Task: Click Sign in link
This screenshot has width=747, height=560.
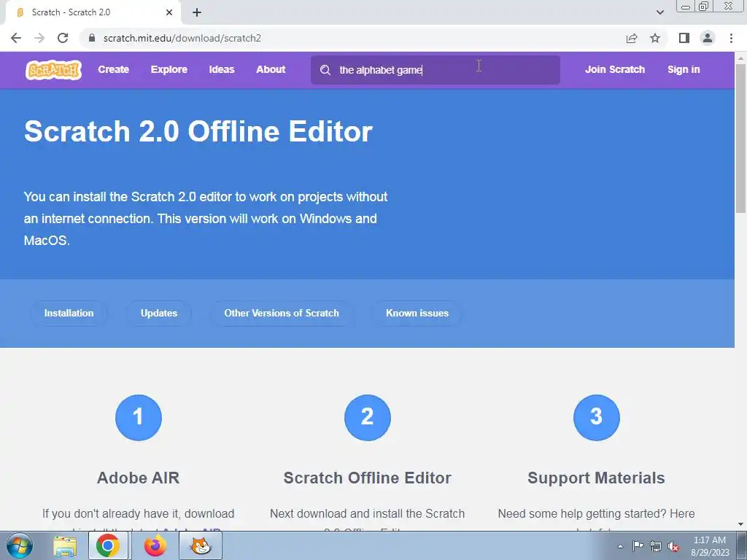Action: tap(684, 69)
